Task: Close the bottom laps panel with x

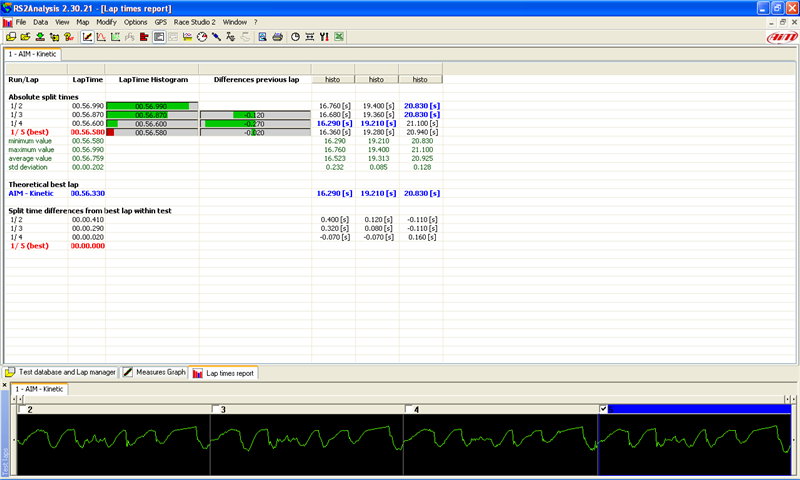Action: [5, 385]
